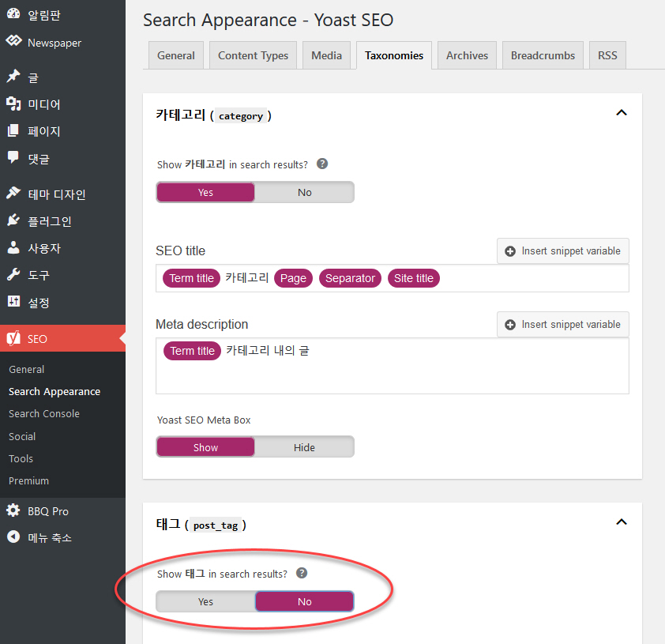Click the 설정 settings sliders icon

13,301
